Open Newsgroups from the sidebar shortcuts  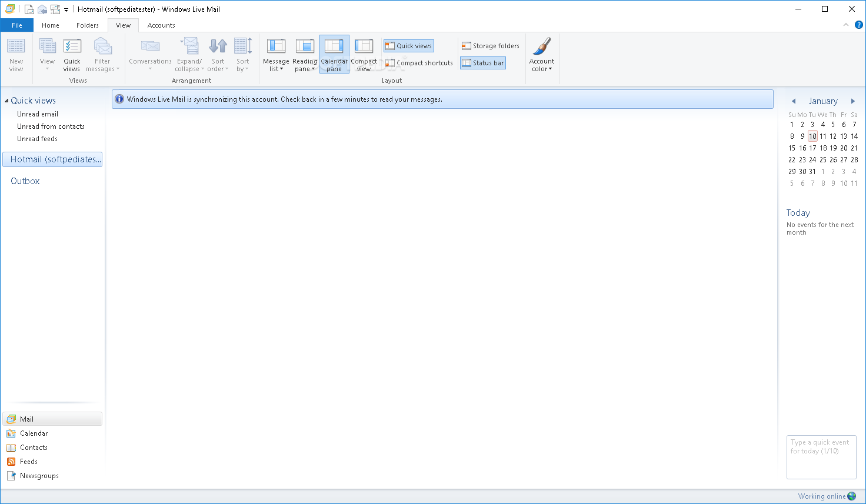click(39, 476)
